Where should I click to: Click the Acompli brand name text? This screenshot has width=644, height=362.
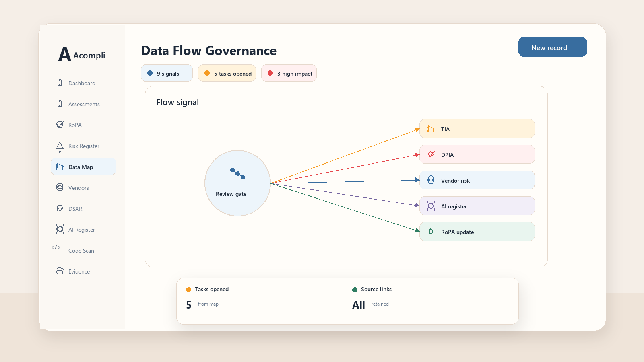tap(89, 56)
